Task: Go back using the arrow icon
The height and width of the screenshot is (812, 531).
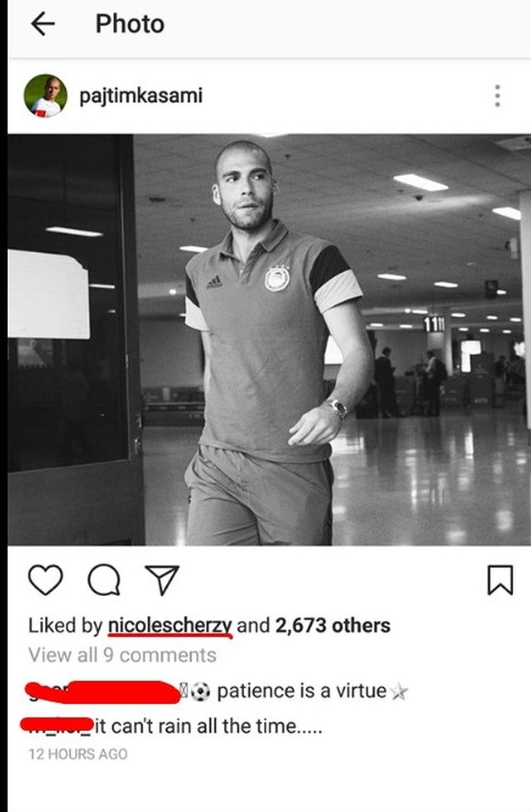Action: tap(43, 24)
